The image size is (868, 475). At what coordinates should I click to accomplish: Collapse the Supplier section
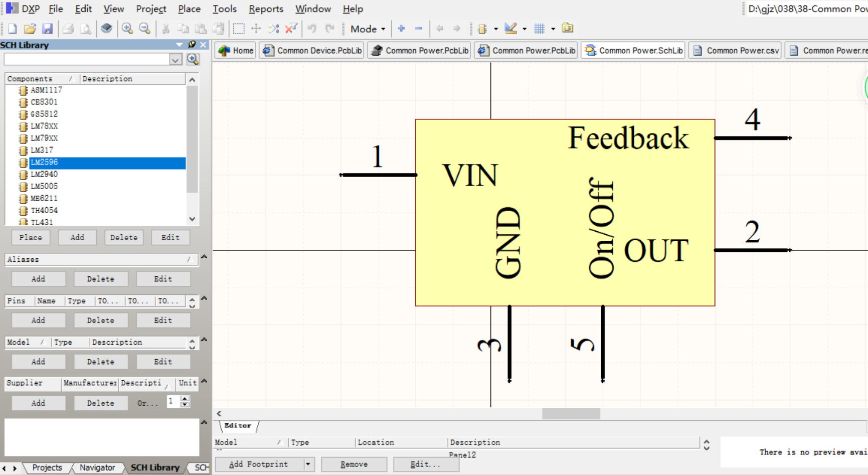pyautogui.click(x=204, y=381)
